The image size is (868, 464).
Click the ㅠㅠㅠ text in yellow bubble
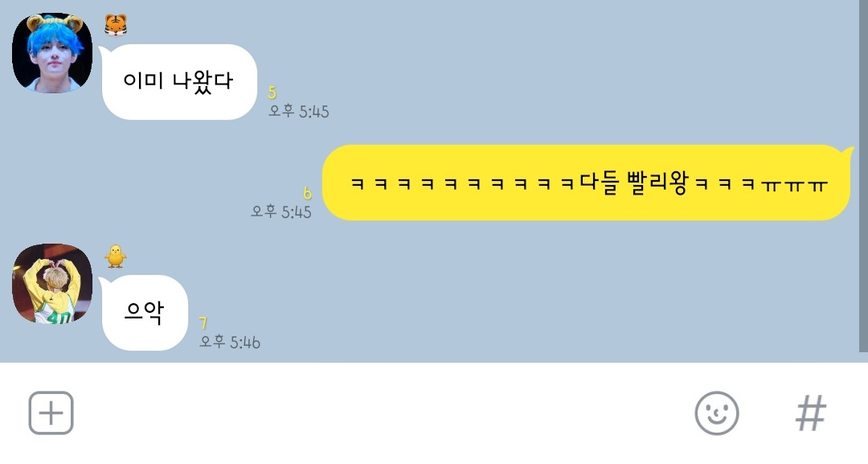(x=794, y=185)
